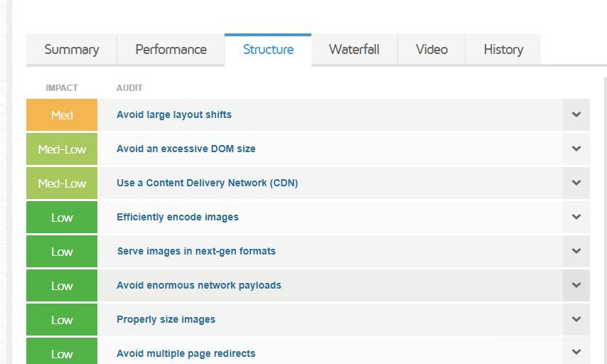Expand chevron for Avoid enormous network payloads
Image resolution: width=607 pixels, height=364 pixels.
pos(576,285)
